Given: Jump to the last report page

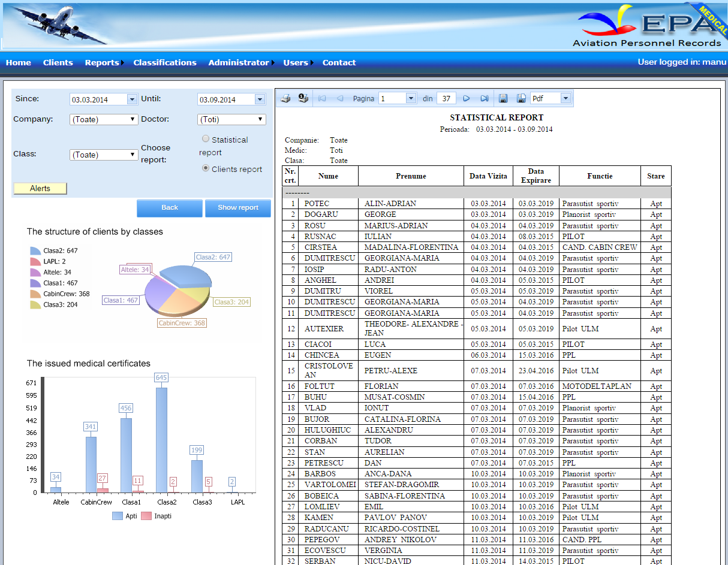Looking at the screenshot, I should pos(484,98).
